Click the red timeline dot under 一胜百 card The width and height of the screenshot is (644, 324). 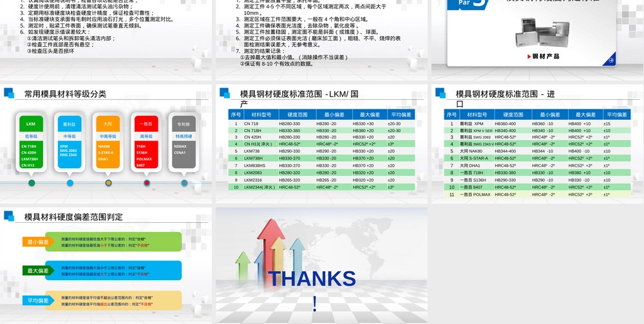pos(147,183)
